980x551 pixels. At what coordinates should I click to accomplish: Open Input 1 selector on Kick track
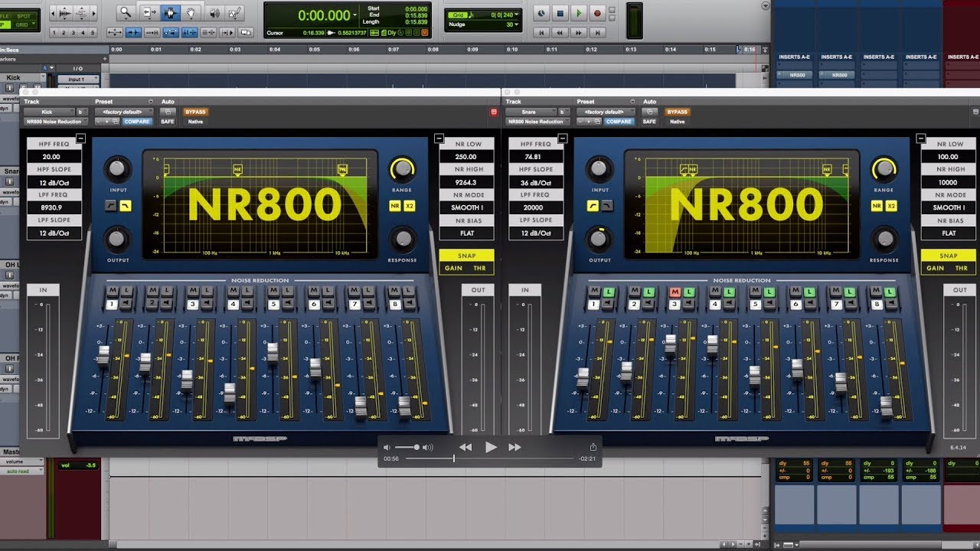80,79
